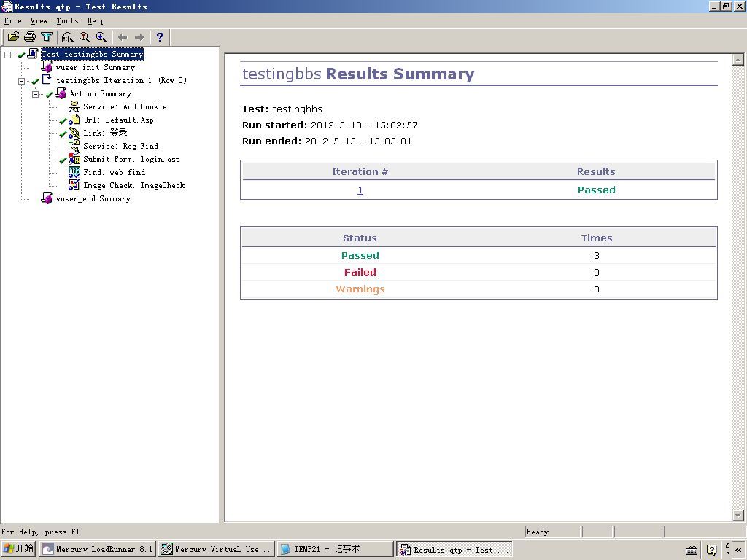Image resolution: width=747 pixels, height=560 pixels.
Task: Select Find: web_find tree row
Action: [x=115, y=172]
